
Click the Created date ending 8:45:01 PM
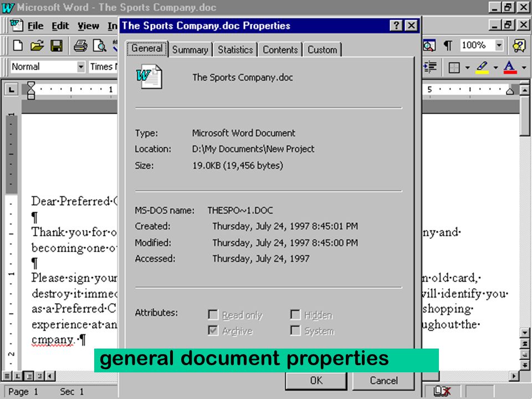(285, 226)
